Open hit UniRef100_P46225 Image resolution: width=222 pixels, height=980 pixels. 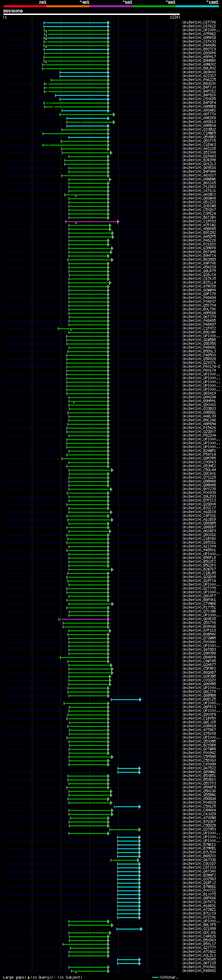click(199, 80)
